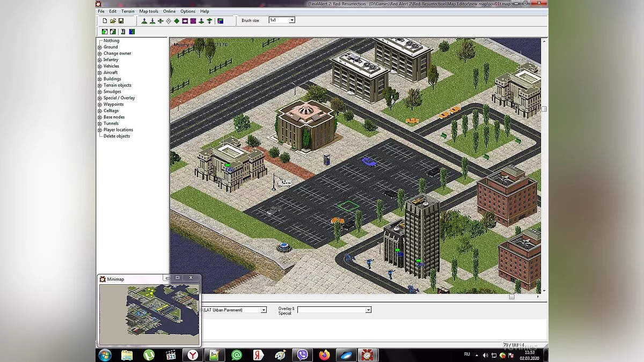Viewport: 644px width, 362px height.
Task: Open the Map tools menu
Action: click(149, 11)
